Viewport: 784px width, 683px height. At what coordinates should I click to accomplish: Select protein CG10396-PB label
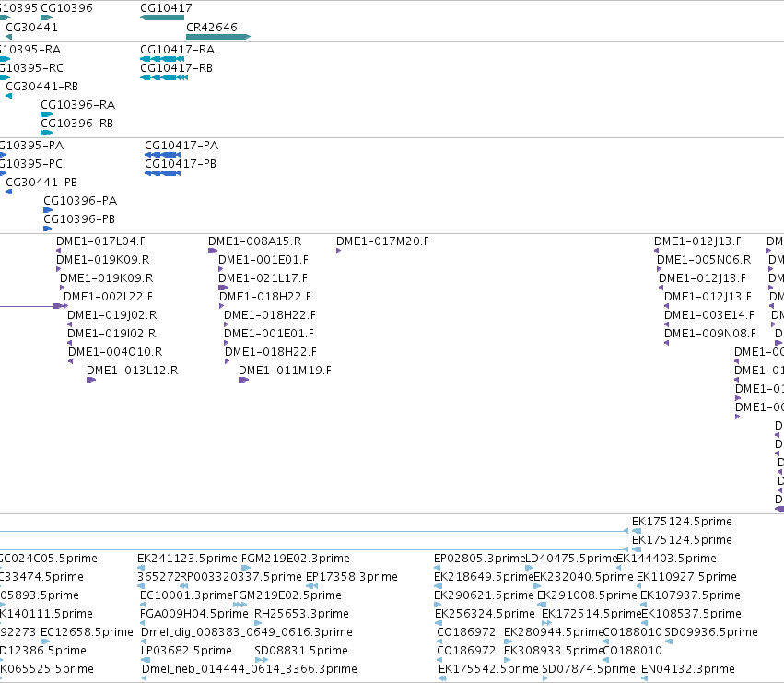click(x=79, y=219)
